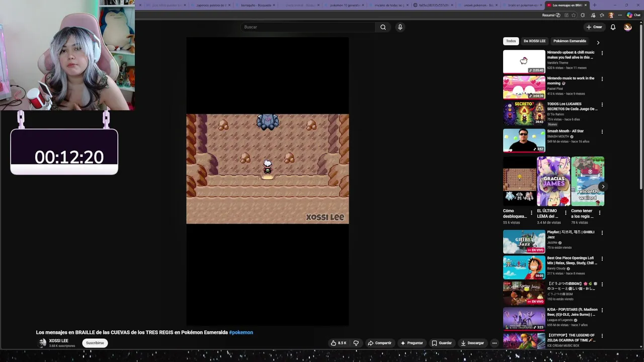
Task: Open K/DA - POP/STARS video thumbnail
Action: point(524,319)
